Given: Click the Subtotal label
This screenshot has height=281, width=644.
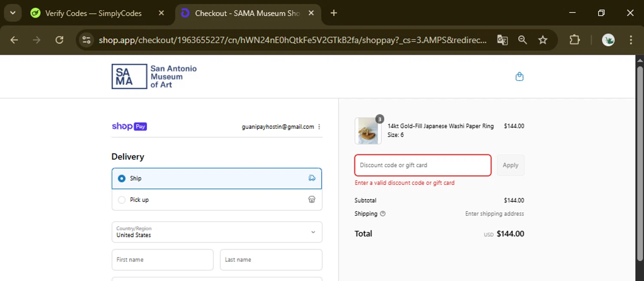Looking at the screenshot, I should (365, 200).
